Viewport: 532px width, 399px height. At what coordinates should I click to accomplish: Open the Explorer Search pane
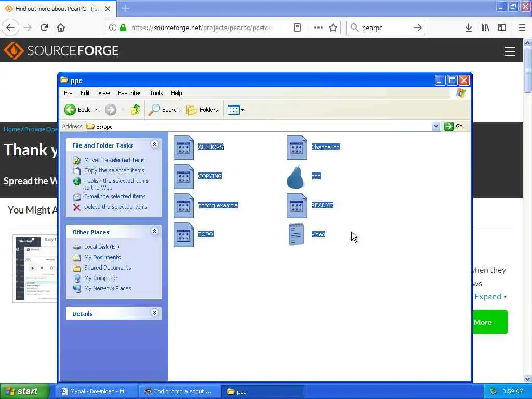point(164,110)
